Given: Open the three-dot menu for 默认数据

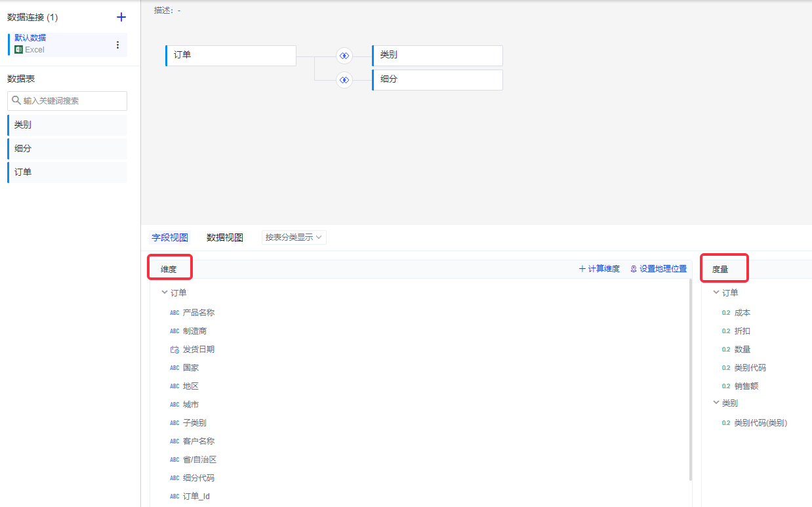Looking at the screenshot, I should pyautogui.click(x=118, y=45).
